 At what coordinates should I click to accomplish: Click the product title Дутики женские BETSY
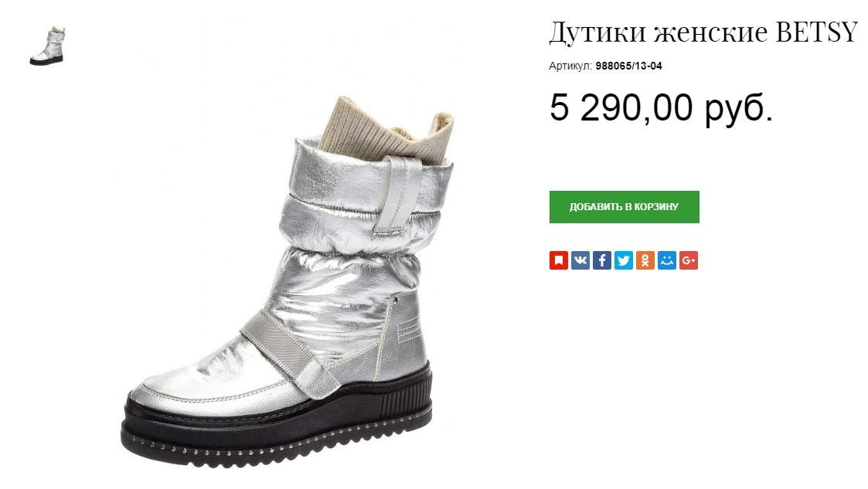pyautogui.click(x=703, y=32)
